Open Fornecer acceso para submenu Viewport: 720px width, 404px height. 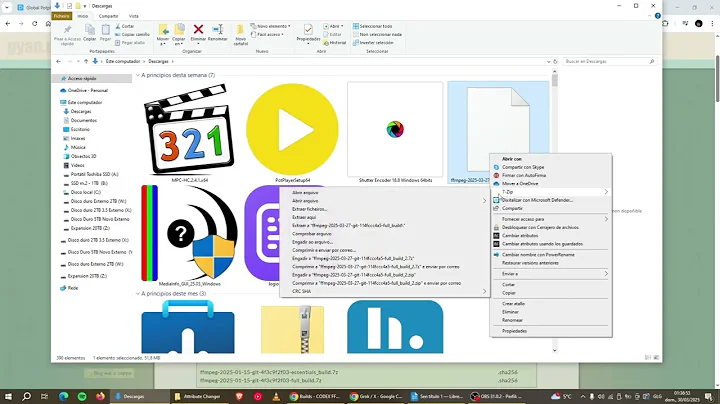(551, 219)
